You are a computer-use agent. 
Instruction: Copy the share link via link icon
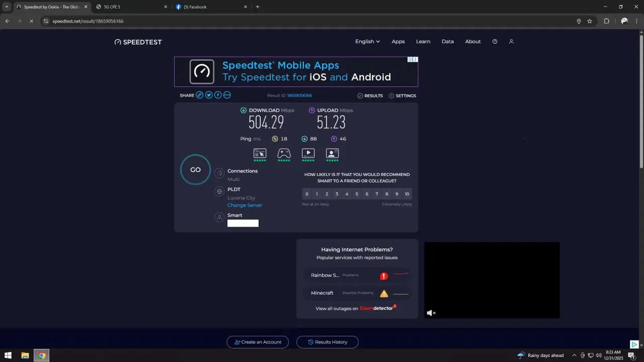[200, 95]
